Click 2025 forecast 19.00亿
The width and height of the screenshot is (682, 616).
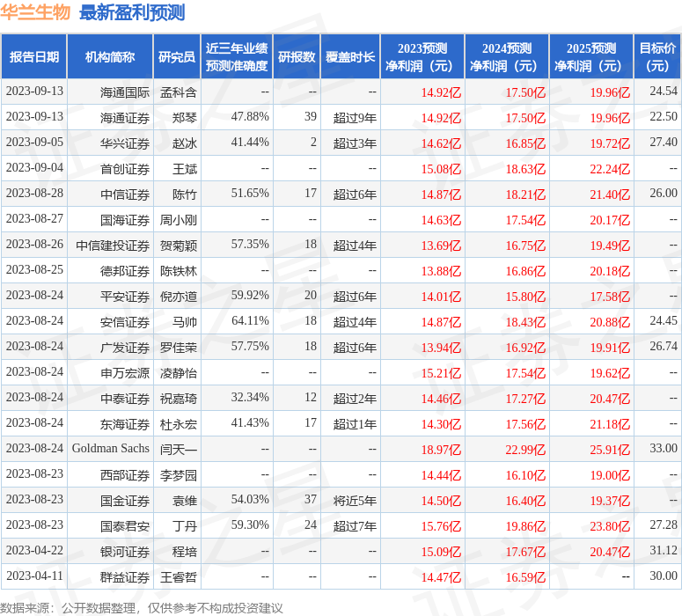click(610, 475)
